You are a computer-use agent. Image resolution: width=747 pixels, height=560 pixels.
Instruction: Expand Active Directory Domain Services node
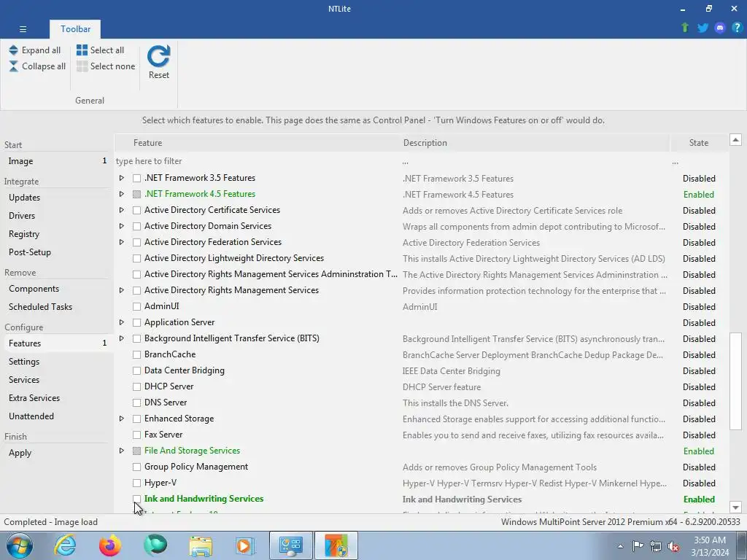[122, 226]
